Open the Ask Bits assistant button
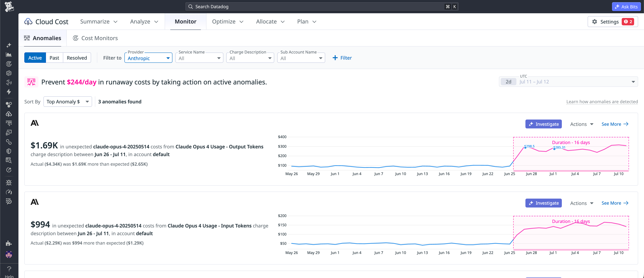 click(x=626, y=7)
